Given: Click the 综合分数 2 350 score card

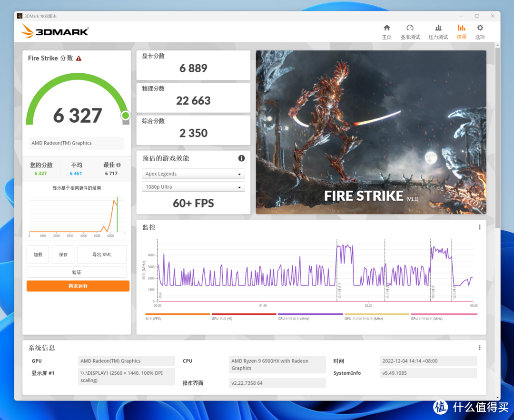Looking at the screenshot, I should [193, 130].
